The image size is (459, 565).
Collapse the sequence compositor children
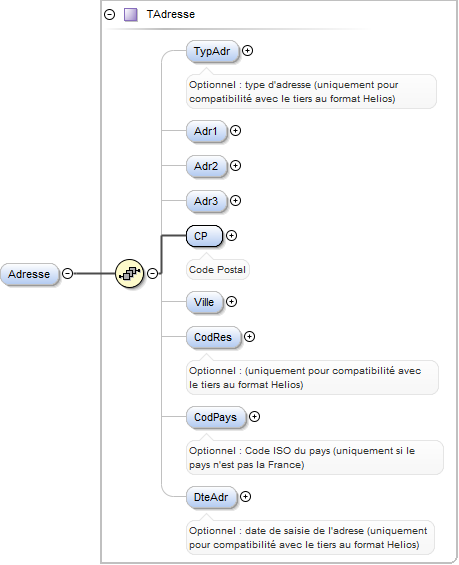click(x=152, y=273)
